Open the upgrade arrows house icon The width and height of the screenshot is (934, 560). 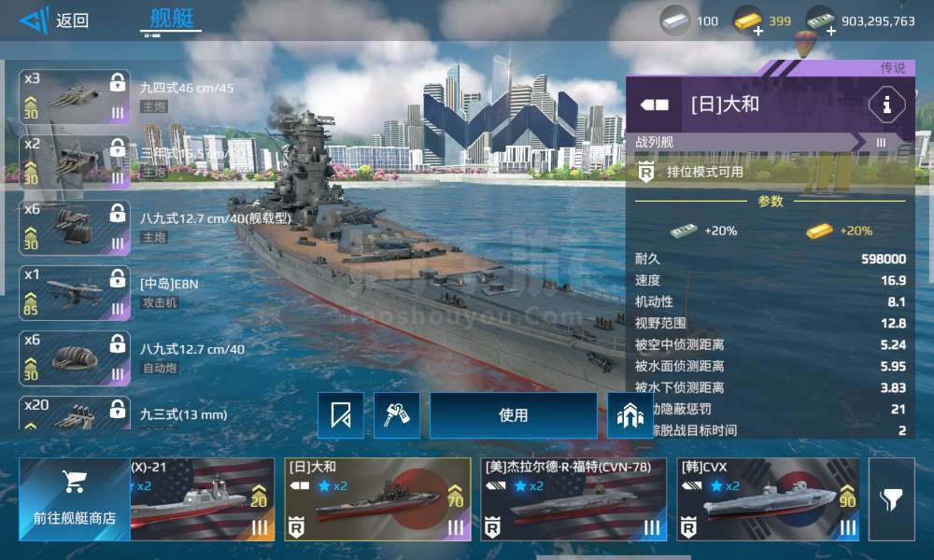click(630, 414)
